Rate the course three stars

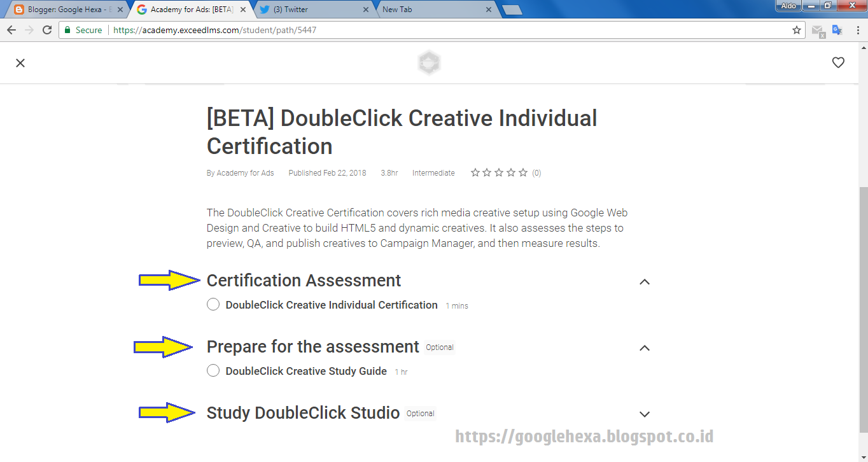click(499, 172)
